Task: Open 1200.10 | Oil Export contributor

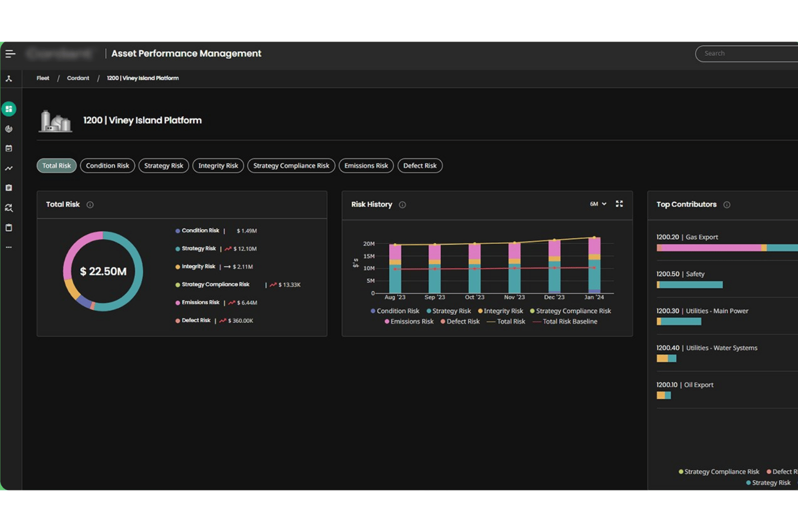Action: click(685, 385)
